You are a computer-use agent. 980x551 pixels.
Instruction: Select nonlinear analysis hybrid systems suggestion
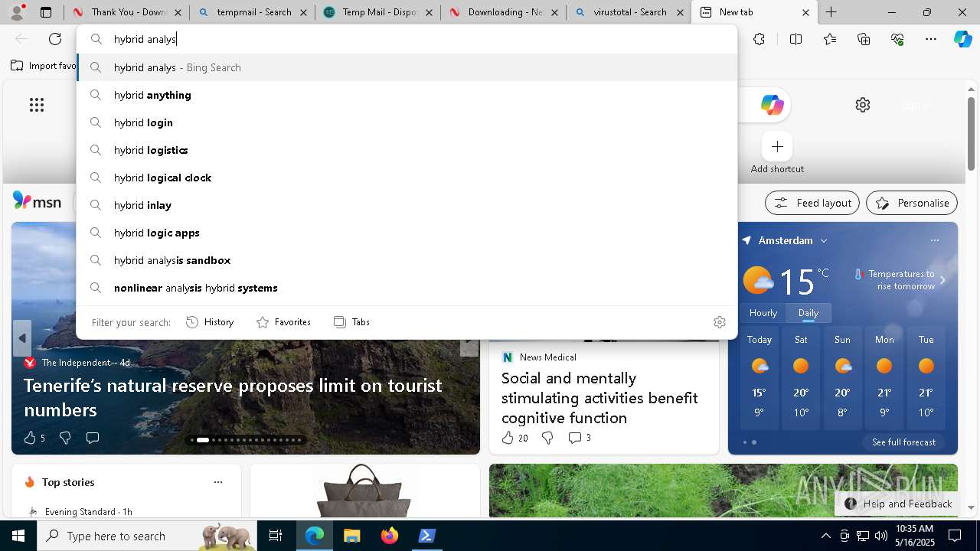tap(407, 288)
